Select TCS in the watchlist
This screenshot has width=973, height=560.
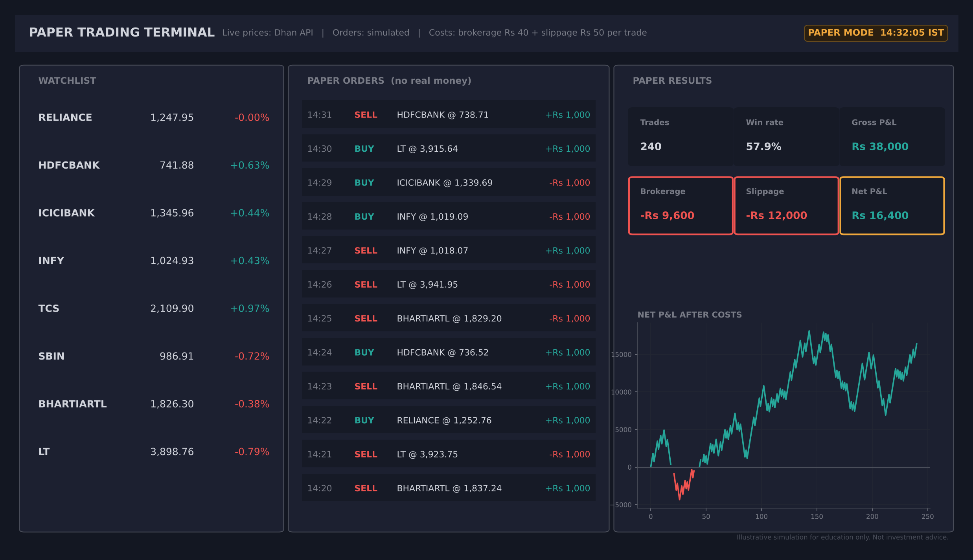(49, 308)
